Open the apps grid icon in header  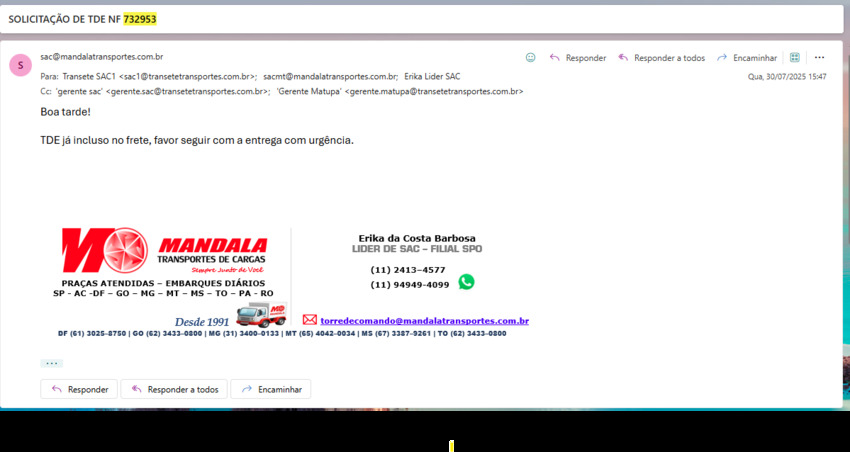(x=795, y=58)
